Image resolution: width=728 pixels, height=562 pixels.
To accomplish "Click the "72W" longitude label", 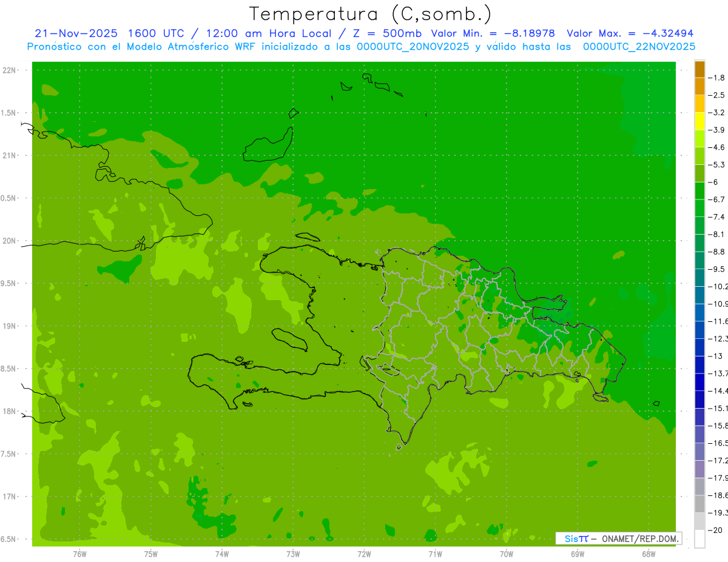I will point(364,554).
